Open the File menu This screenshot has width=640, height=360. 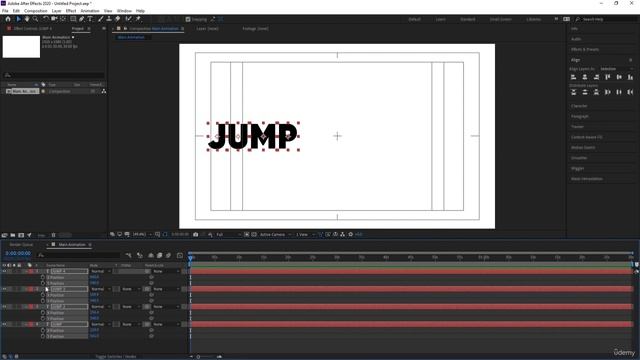tap(5, 11)
